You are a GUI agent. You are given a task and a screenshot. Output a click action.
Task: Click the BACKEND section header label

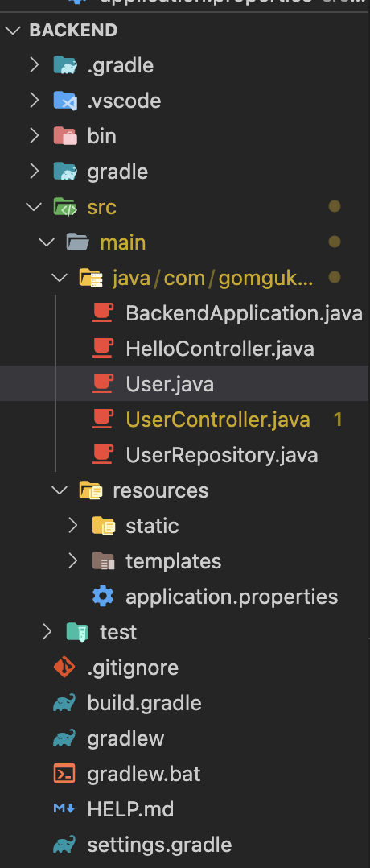[73, 30]
